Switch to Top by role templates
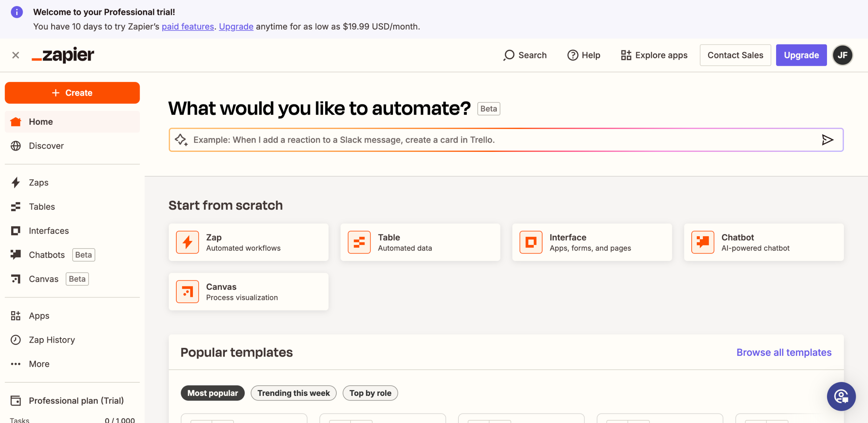Image resolution: width=868 pixels, height=423 pixels. click(370, 393)
